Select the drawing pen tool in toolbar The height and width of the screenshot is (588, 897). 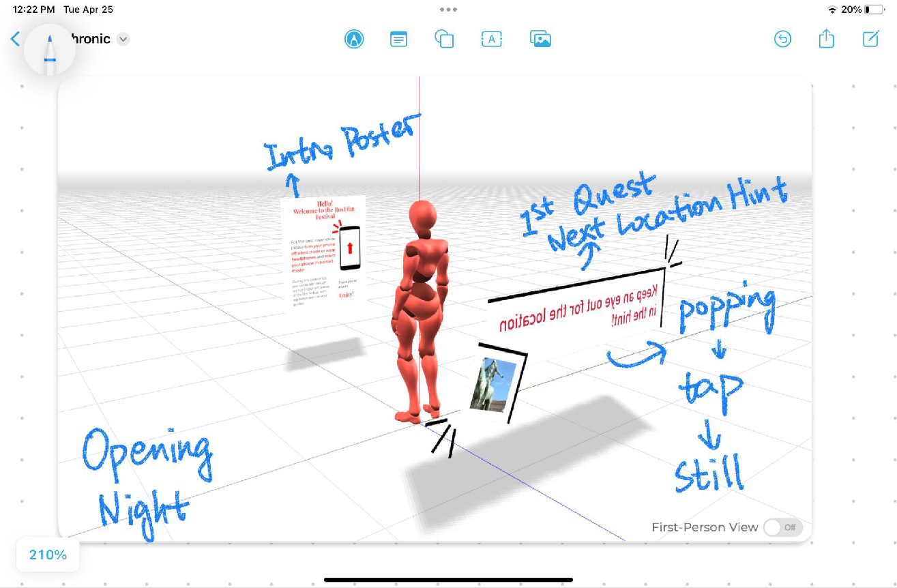pos(354,39)
